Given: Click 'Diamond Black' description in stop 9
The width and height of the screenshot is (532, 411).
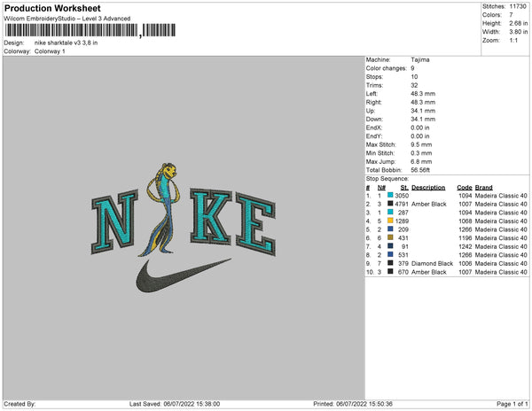Looking at the screenshot, I should pos(432,263).
